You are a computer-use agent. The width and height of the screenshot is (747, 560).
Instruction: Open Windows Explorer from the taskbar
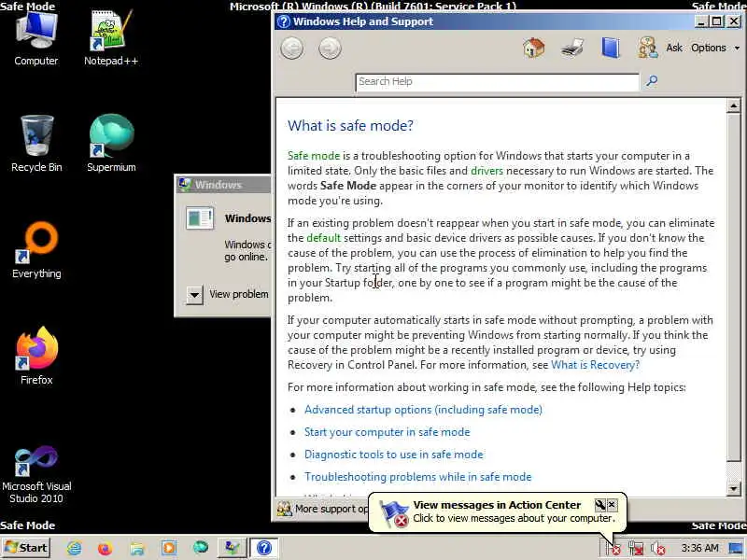click(x=137, y=548)
